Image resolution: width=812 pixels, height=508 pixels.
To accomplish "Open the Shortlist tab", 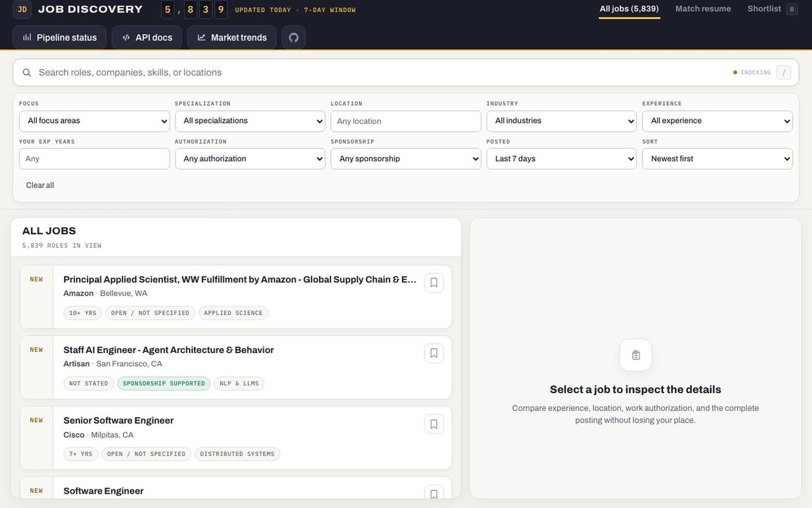I will (772, 9).
